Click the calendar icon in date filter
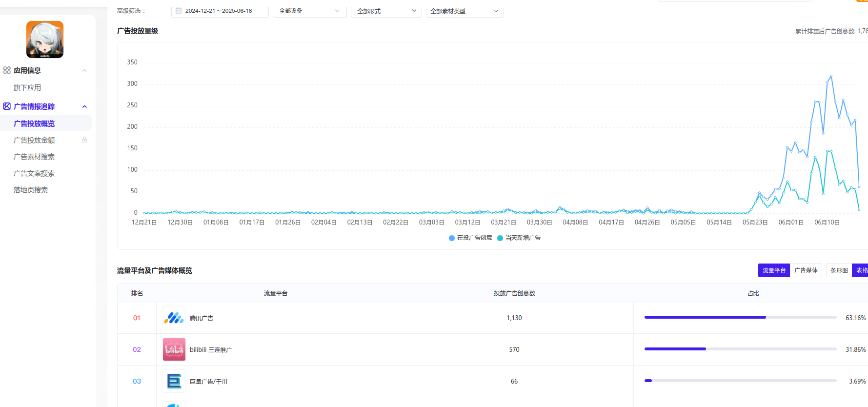Screen dimensions: 868x407 coord(179,11)
